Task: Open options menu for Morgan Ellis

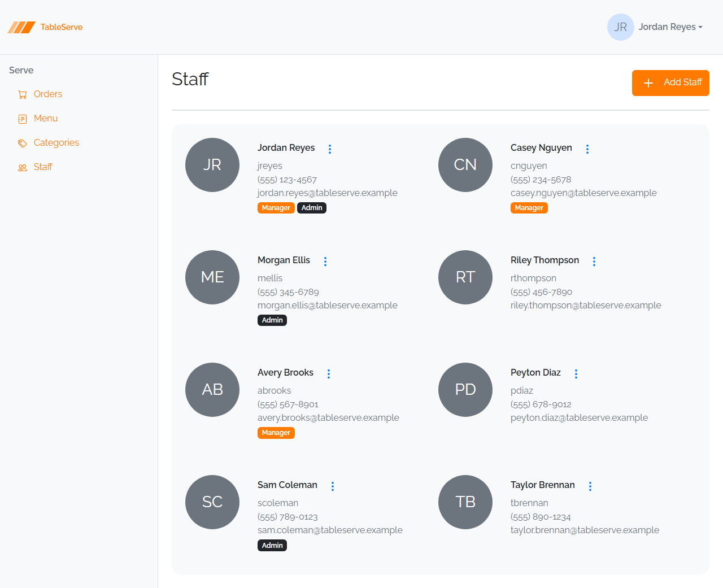Action: [325, 262]
